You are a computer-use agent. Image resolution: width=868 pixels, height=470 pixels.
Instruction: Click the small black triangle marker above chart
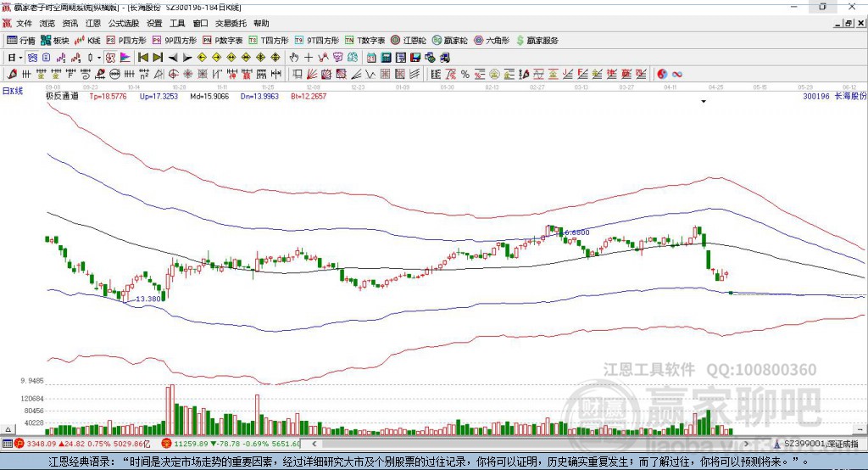point(704,102)
